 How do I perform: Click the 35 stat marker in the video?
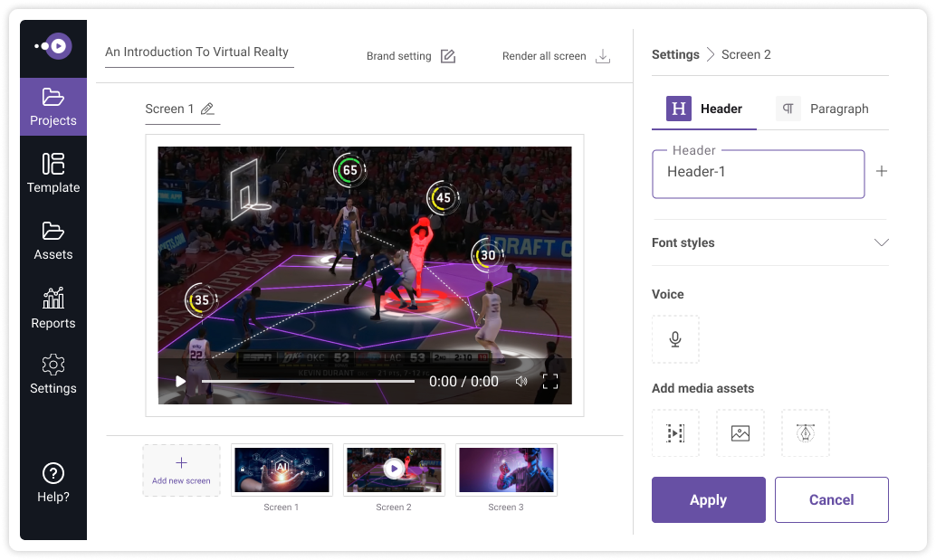tap(202, 300)
